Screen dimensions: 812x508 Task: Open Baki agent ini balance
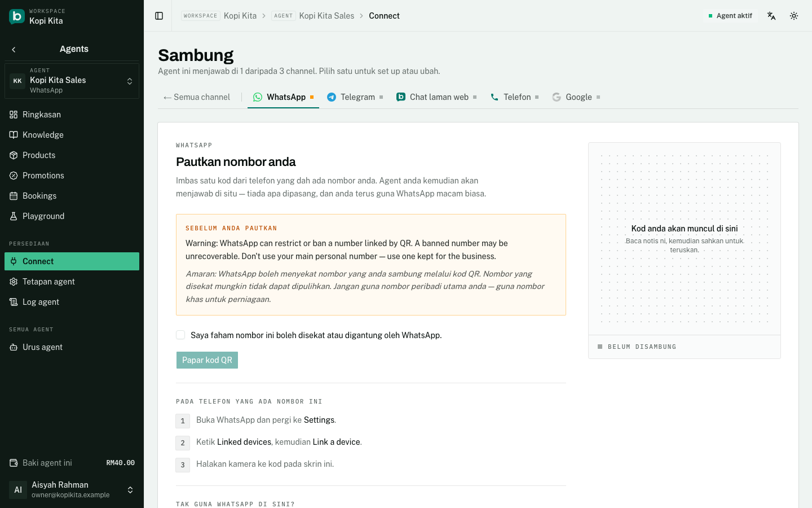[x=72, y=463]
